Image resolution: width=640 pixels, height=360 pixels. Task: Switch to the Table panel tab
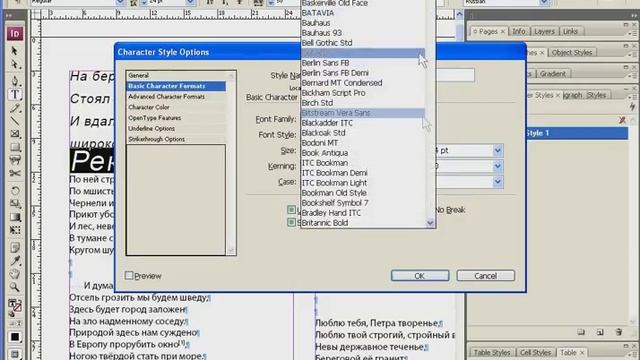pos(572,352)
